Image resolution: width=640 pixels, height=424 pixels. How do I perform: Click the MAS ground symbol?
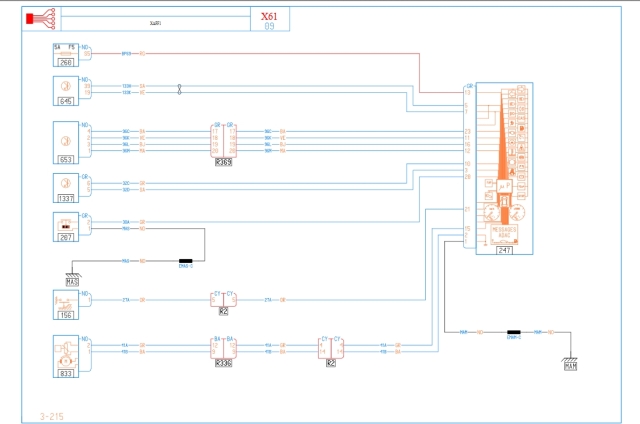[x=72, y=279]
